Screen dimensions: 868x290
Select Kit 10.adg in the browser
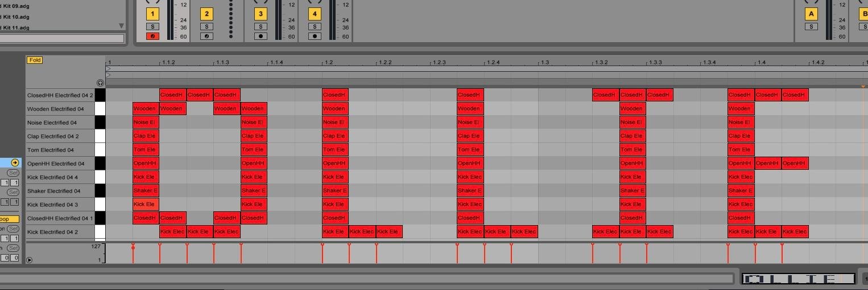pyautogui.click(x=16, y=17)
